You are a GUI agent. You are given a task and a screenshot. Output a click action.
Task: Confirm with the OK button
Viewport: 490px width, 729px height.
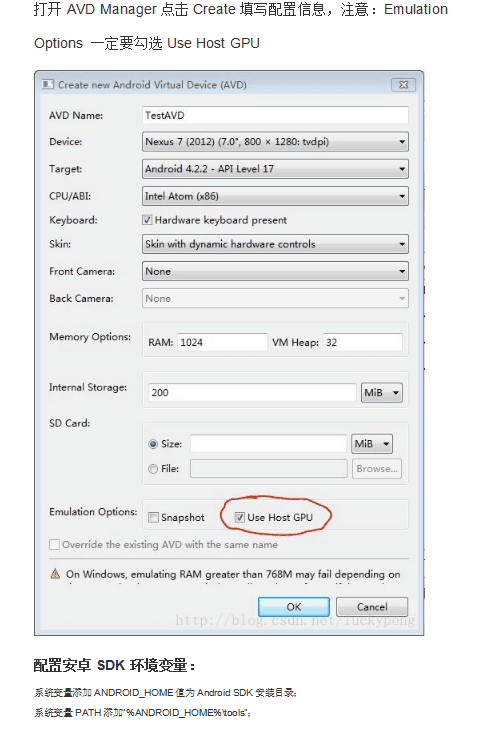294,607
